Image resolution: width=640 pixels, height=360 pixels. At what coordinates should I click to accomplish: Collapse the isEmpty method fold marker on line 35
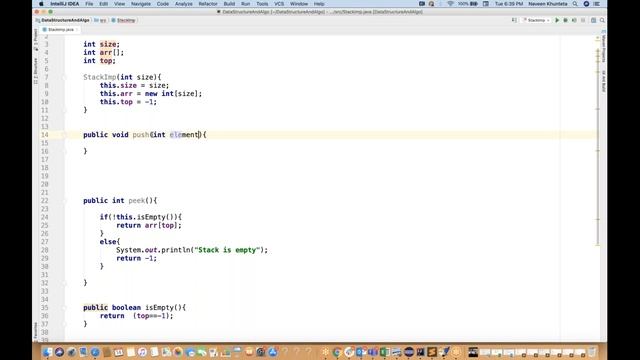click(64, 307)
